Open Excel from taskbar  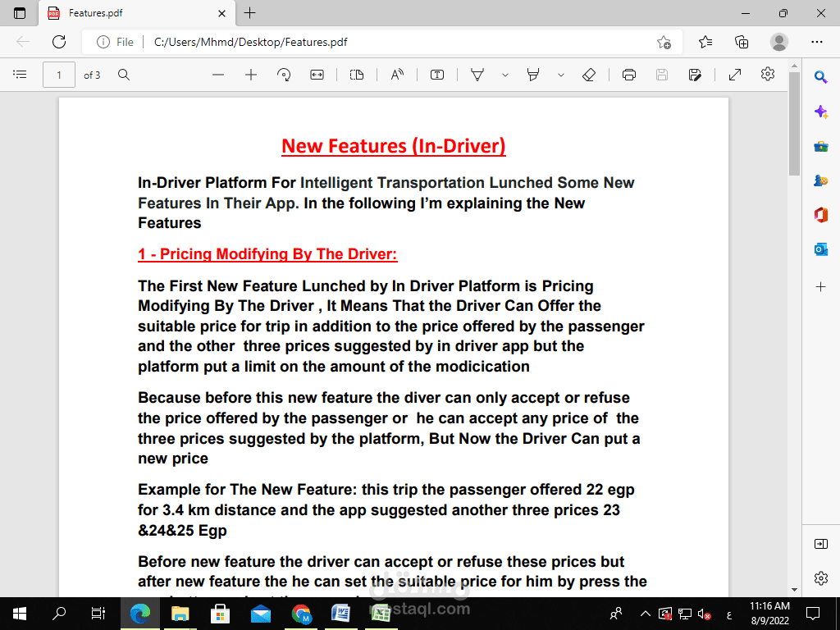point(381,614)
